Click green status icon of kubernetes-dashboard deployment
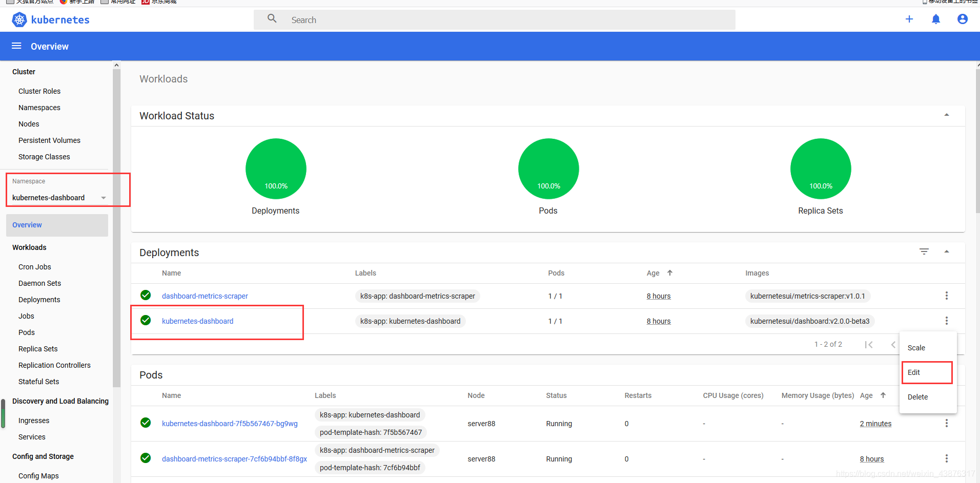Viewport: 980px width, 483px height. 146,320
